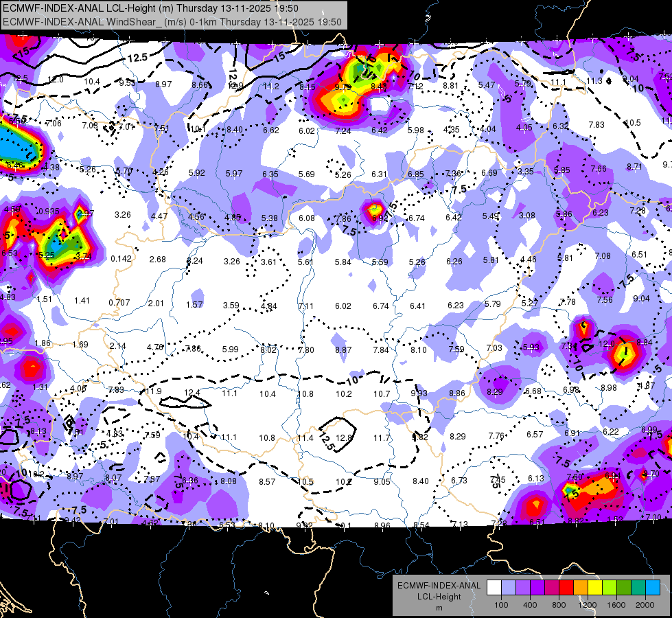Image resolution: width=672 pixels, height=618 pixels.
Task: Click the map value '6.41'
Action: tap(417, 306)
